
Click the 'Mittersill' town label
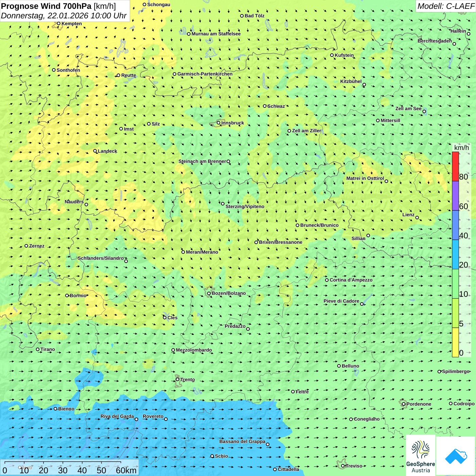point(390,120)
